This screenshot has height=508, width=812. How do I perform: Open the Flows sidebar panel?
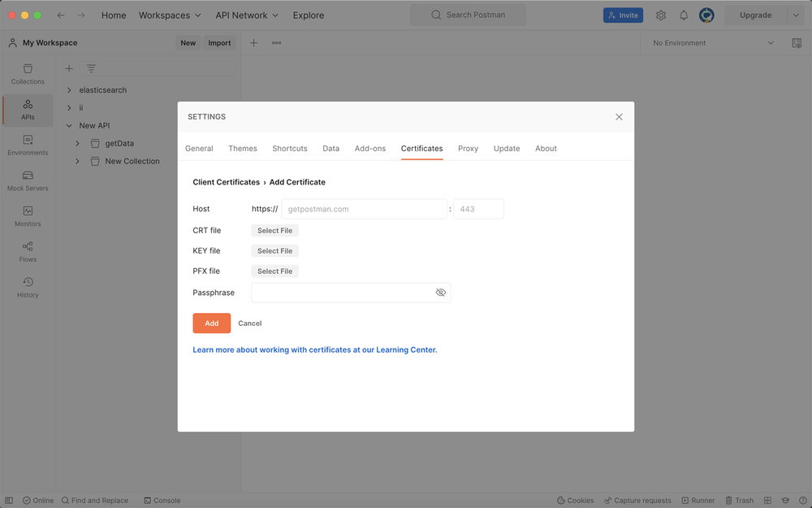[x=28, y=252]
